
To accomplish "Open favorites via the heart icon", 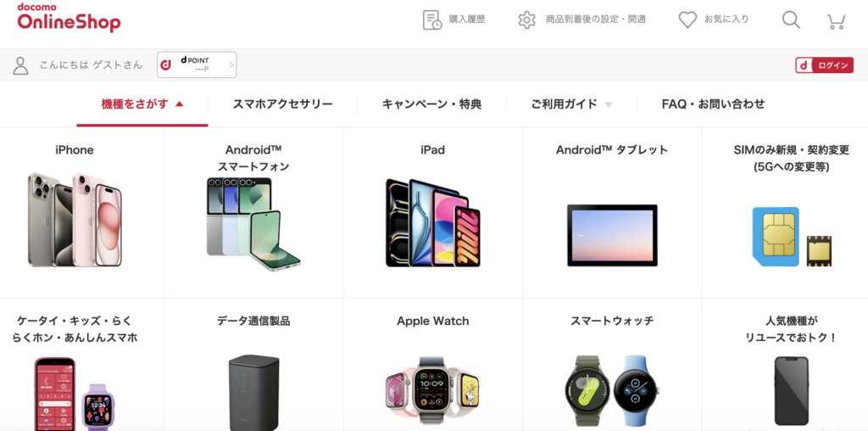I will tap(687, 20).
